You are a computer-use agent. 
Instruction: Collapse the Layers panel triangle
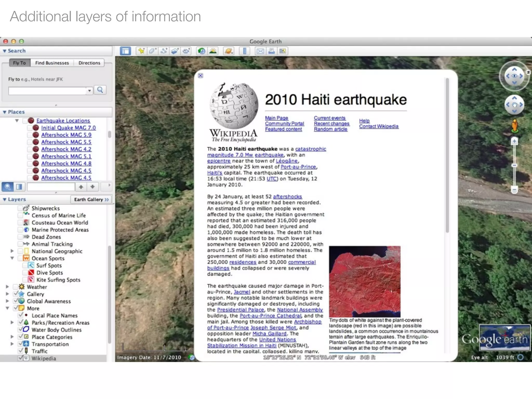(4, 199)
